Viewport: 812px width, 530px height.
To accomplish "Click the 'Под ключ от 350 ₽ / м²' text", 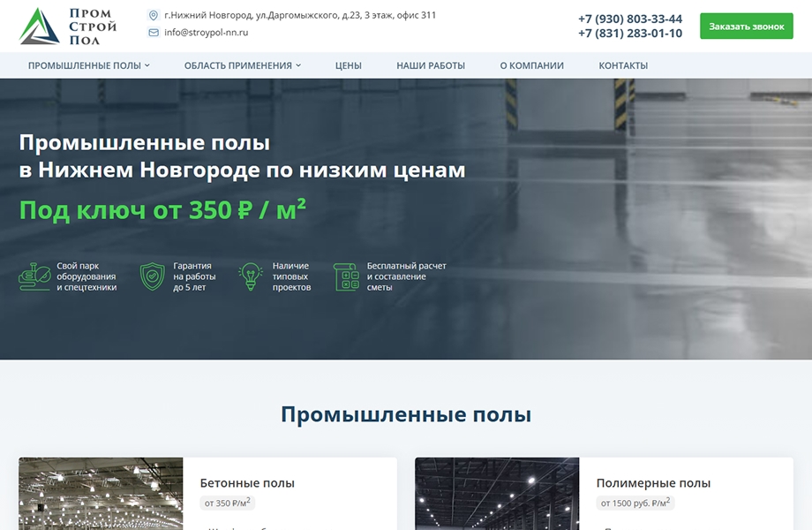I will point(162,210).
